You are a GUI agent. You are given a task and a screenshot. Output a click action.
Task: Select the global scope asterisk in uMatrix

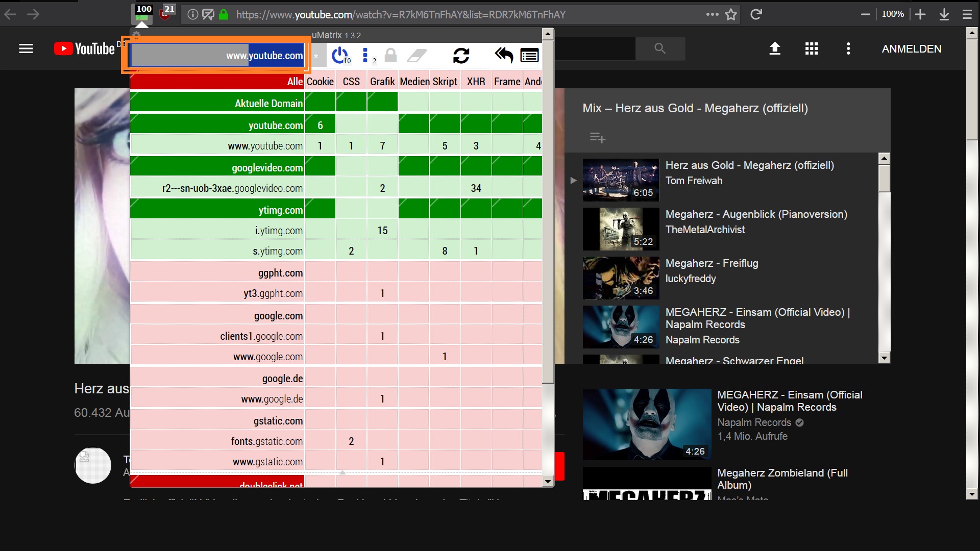[315, 56]
